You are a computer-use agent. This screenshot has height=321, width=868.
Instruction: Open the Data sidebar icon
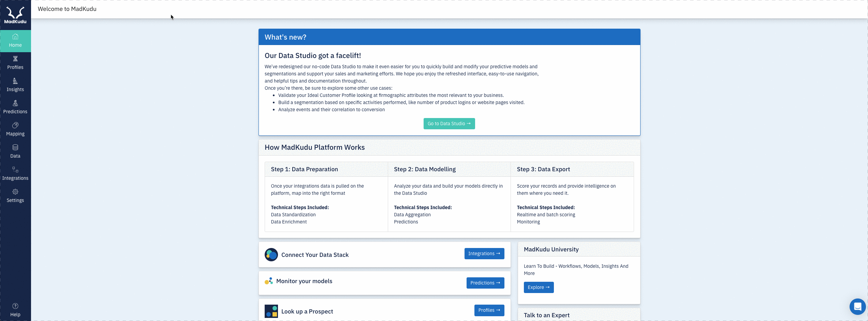15,147
